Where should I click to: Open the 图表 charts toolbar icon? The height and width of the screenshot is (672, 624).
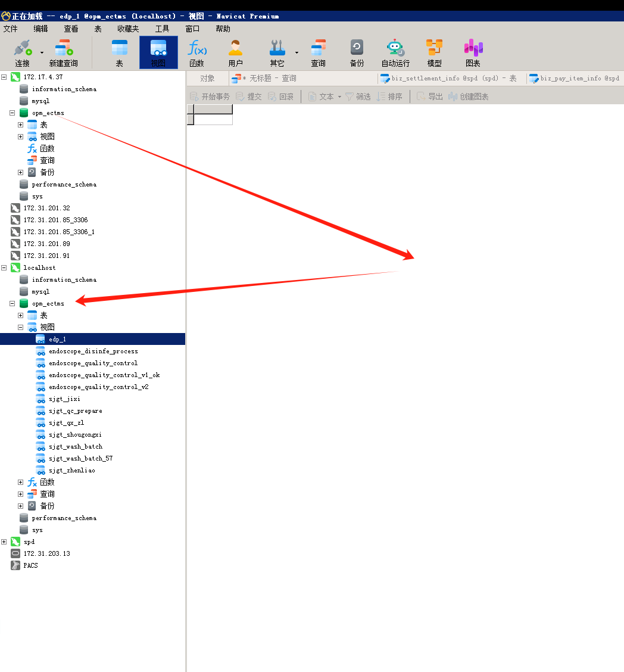(x=473, y=53)
